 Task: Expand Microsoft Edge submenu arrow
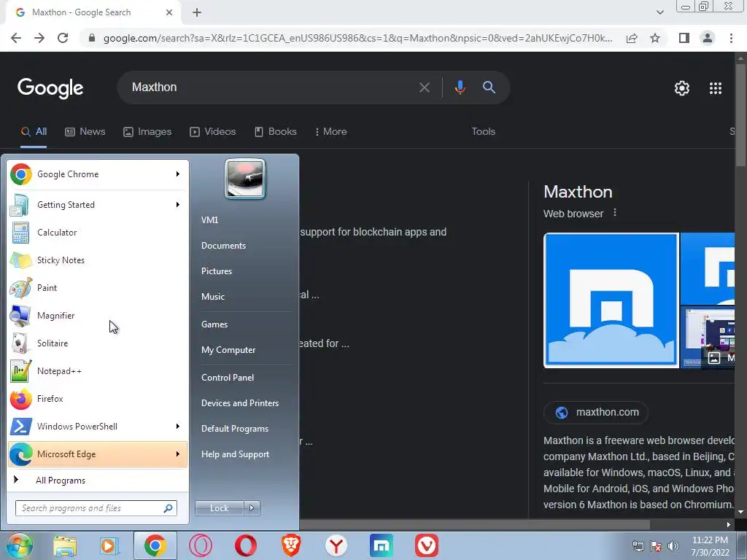(178, 454)
